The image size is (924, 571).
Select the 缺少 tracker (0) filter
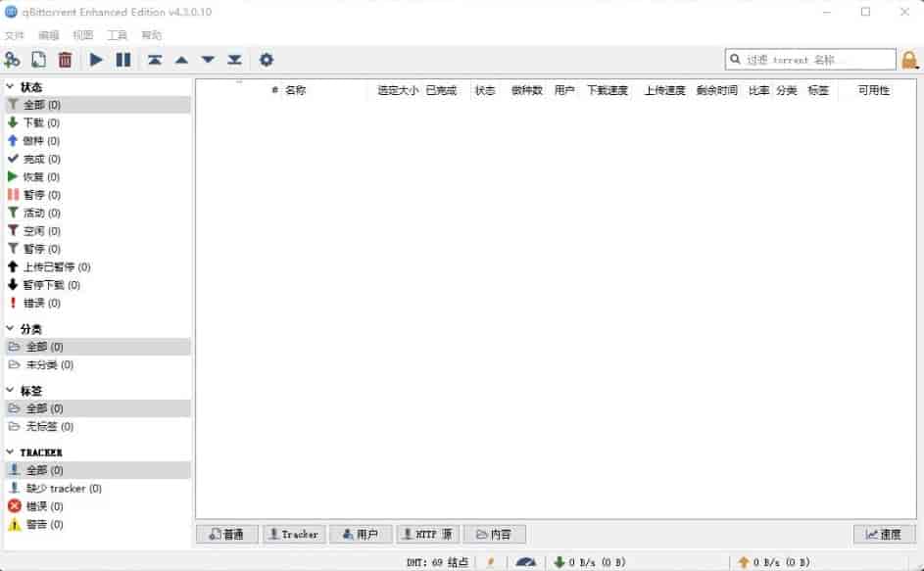click(x=98, y=489)
